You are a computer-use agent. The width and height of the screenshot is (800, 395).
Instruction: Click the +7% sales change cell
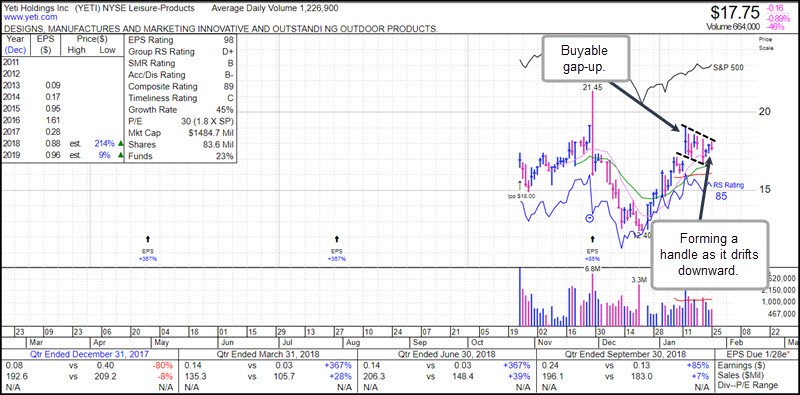tap(701, 376)
